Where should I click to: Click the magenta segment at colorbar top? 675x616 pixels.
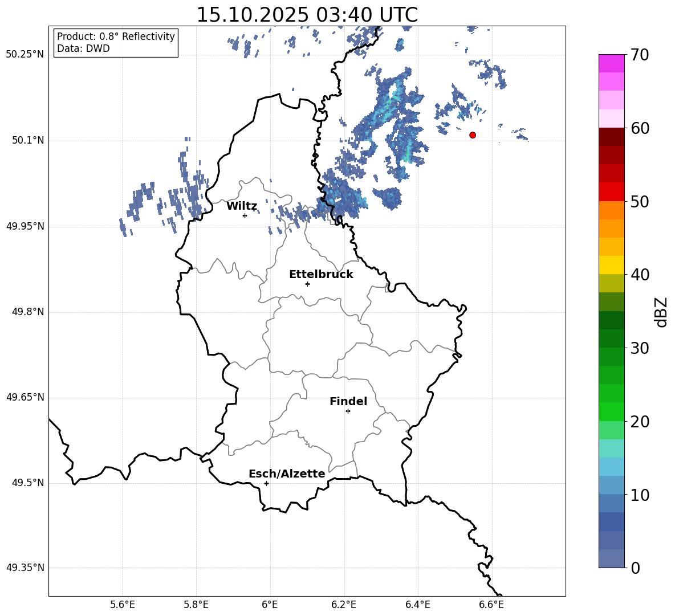coord(612,64)
